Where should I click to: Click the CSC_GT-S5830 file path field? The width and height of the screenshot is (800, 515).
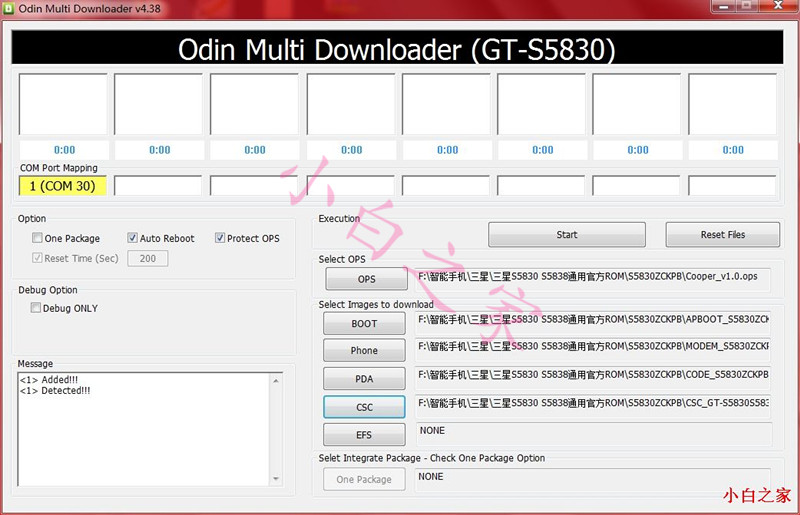click(x=592, y=406)
